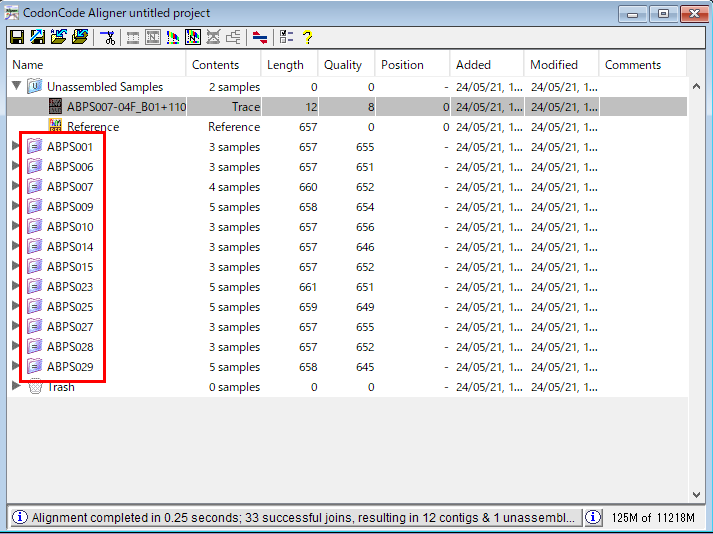
Task: Click the Modified column header
Action: click(x=554, y=65)
